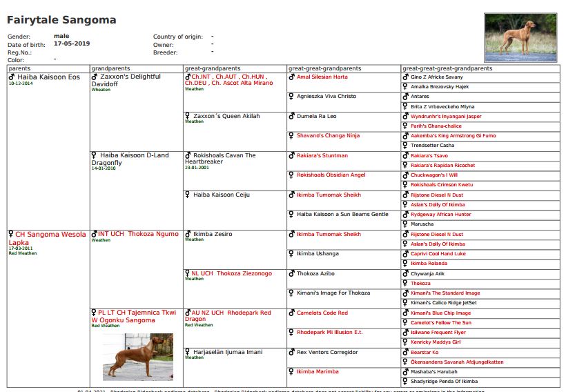Click the female symbol beside Agnieszka Viva Christo
This screenshot has width=566, height=392.
[x=291, y=96]
